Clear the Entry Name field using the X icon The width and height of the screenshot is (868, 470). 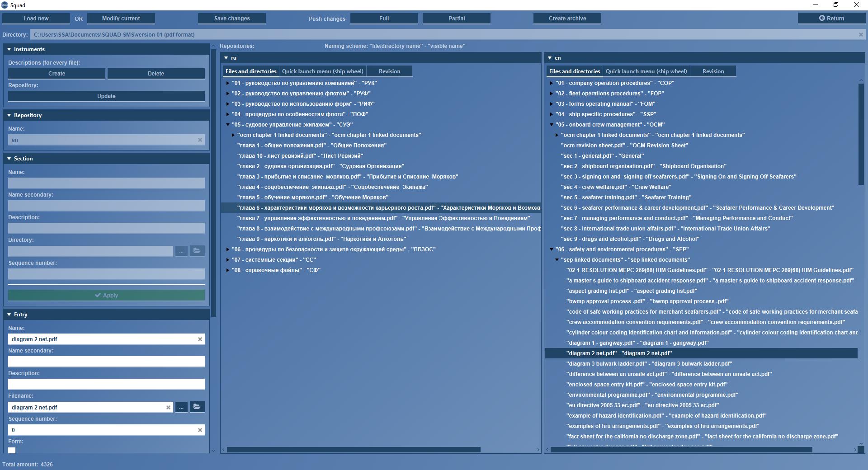point(199,339)
